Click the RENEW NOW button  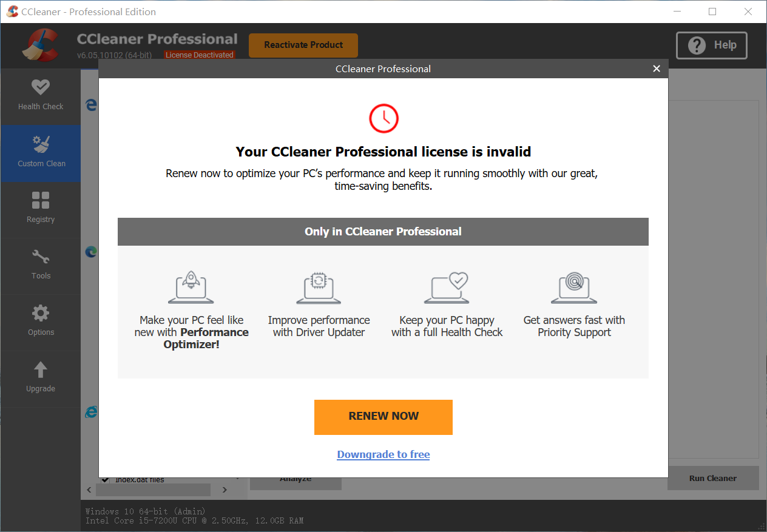383,417
